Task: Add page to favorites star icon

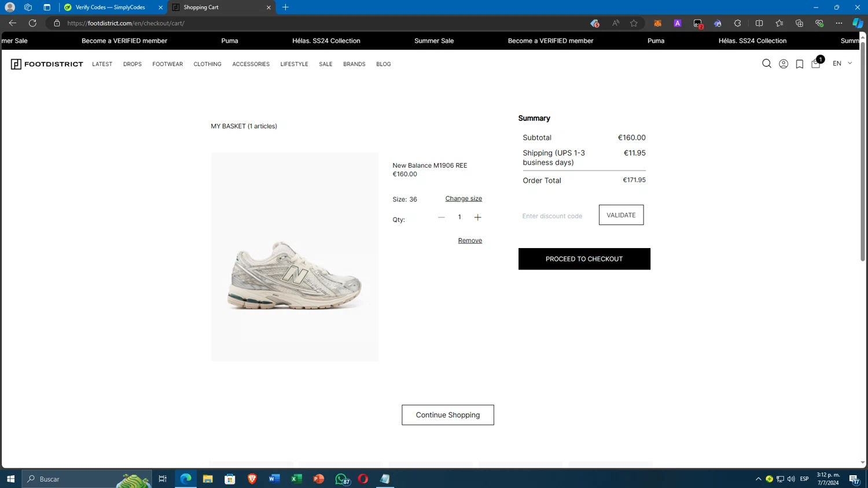Action: (634, 23)
